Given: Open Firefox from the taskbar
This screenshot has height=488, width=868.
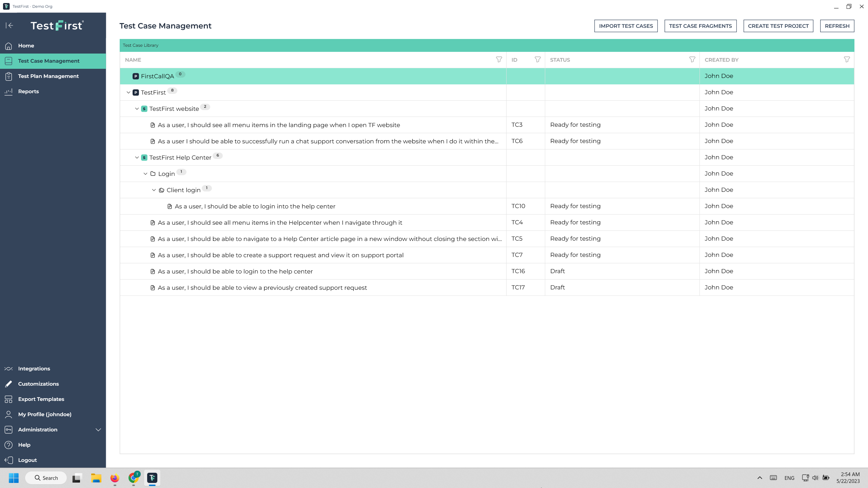Looking at the screenshot, I should coord(115,478).
